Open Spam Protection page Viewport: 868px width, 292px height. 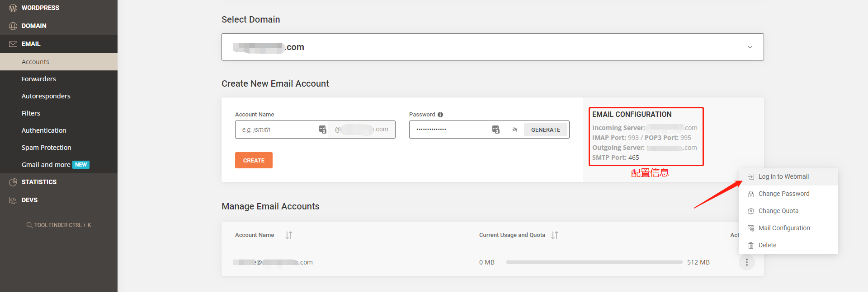59,148
